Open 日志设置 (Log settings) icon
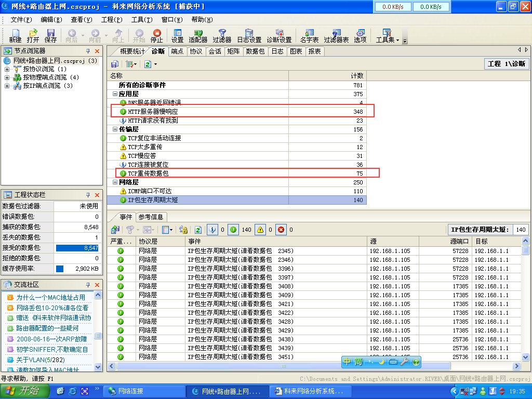Screen dimensions: 532x399 click(x=249, y=35)
